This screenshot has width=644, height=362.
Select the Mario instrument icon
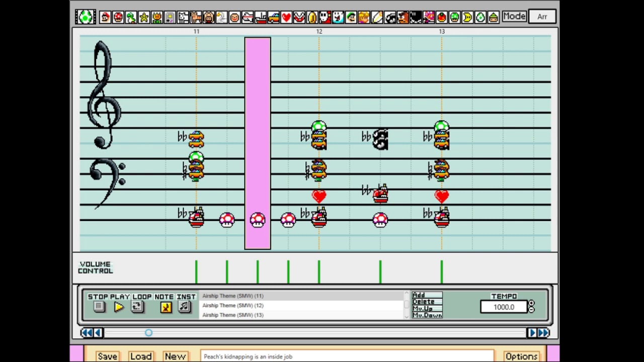tap(105, 18)
